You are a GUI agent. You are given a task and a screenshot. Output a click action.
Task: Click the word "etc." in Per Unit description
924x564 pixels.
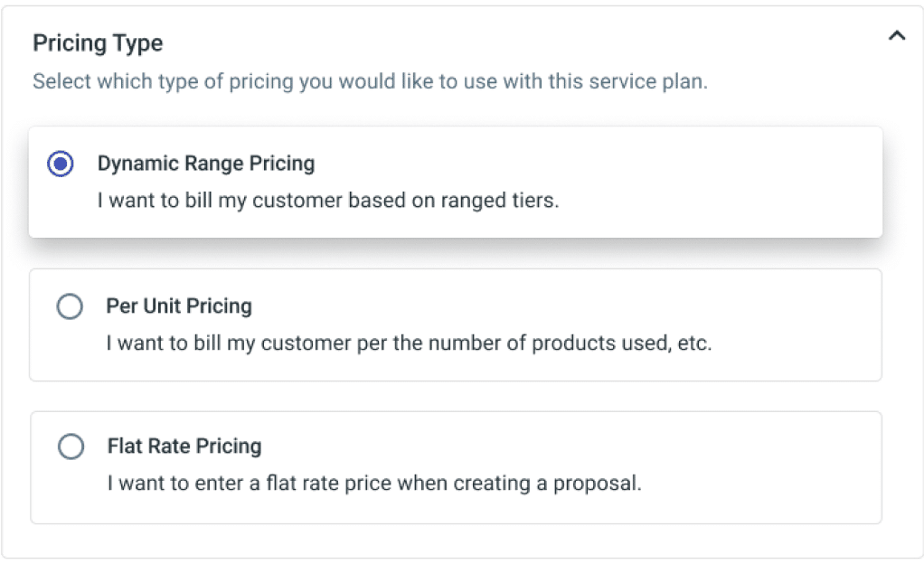tap(694, 343)
